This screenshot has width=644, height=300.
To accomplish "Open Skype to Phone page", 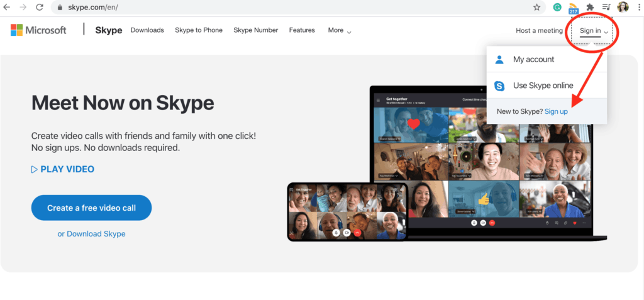I will tap(199, 30).
